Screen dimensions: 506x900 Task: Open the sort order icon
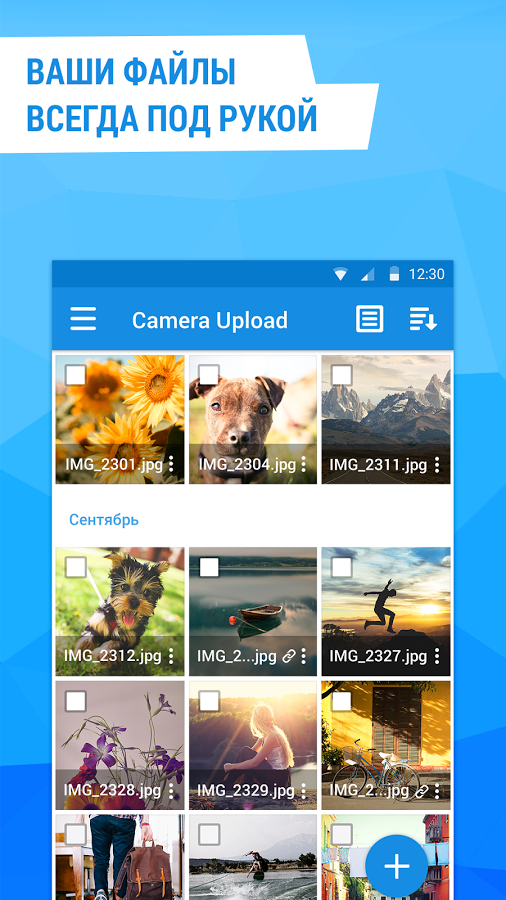click(x=423, y=319)
